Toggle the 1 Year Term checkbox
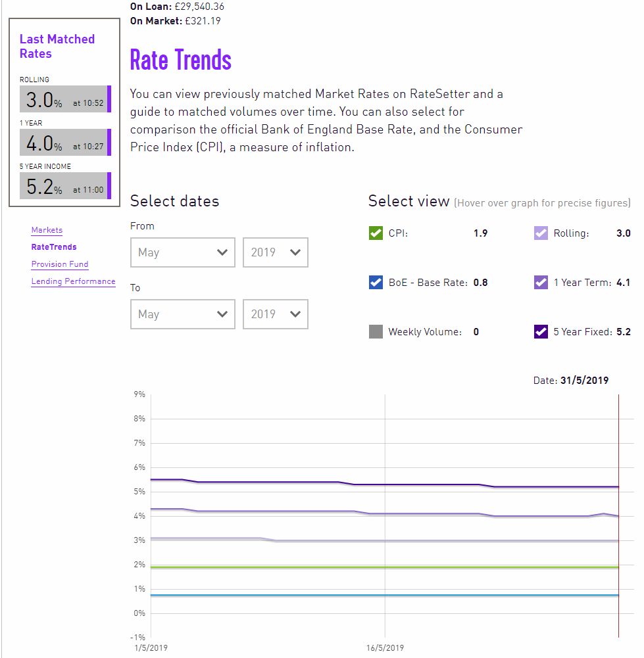The width and height of the screenshot is (644, 658). point(541,283)
